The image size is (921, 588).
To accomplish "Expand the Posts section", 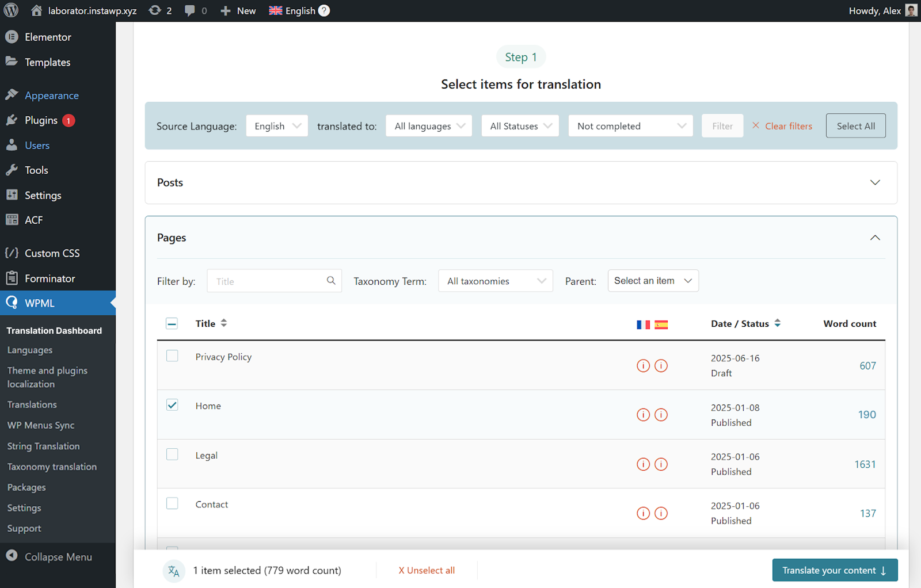I will 874,182.
